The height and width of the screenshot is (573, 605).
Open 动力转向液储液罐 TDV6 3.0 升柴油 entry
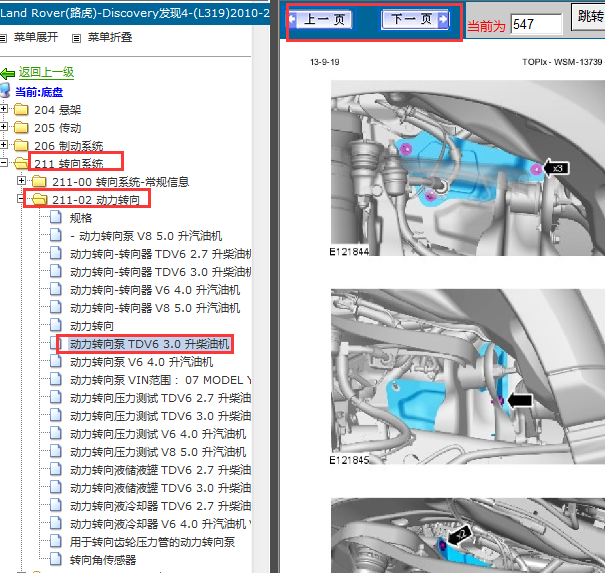pos(161,488)
